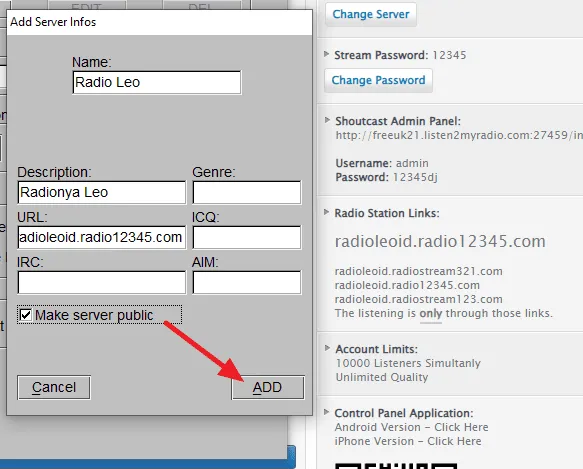This screenshot has width=583, height=469.
Task: Select the Unlimited Quality text
Action: coord(382,377)
